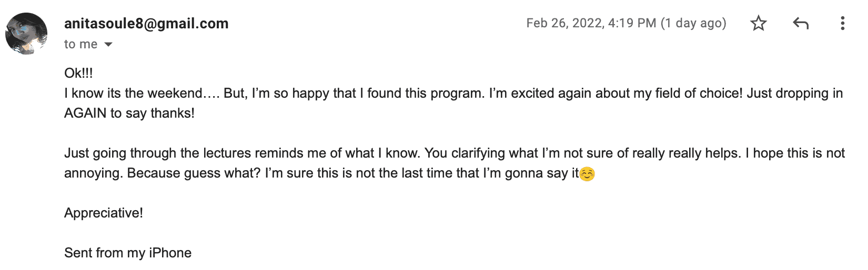
Task: Click the sender's profile picture
Action: [x=26, y=34]
